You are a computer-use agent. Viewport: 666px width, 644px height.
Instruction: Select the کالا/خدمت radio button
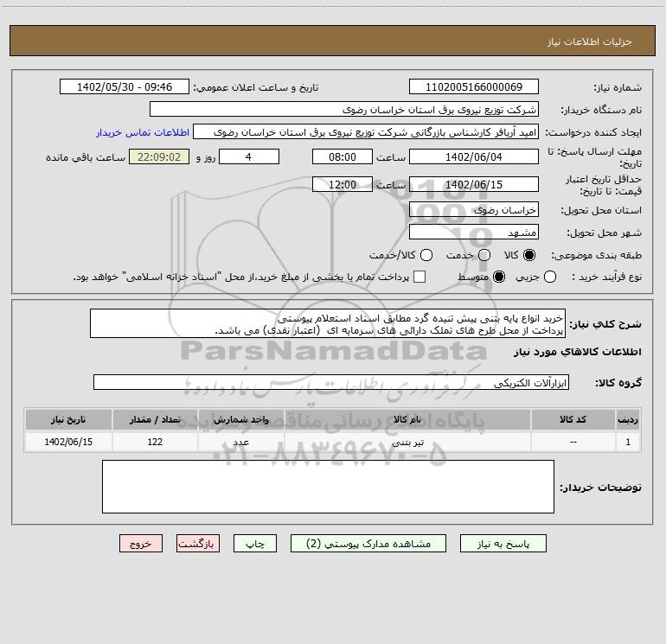[426, 255]
